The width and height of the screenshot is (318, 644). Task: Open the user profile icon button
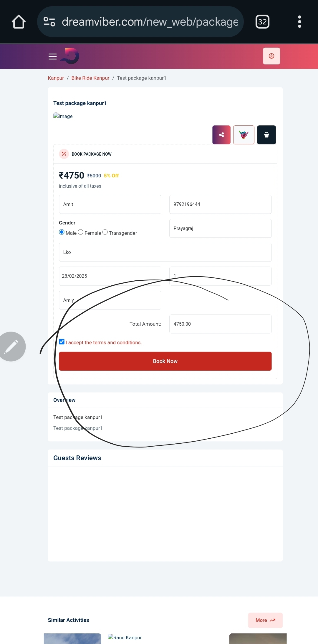tap(271, 56)
